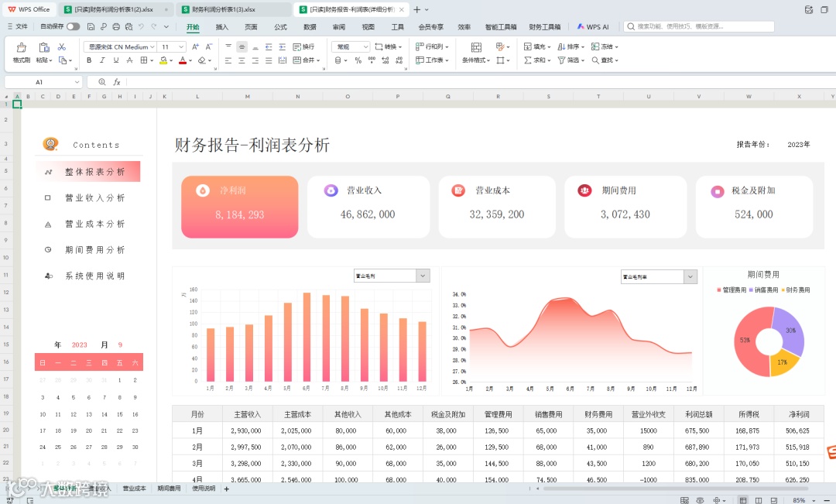836x504 pixels.
Task: Open the number format (常规) dropdown
Action: pos(365,47)
